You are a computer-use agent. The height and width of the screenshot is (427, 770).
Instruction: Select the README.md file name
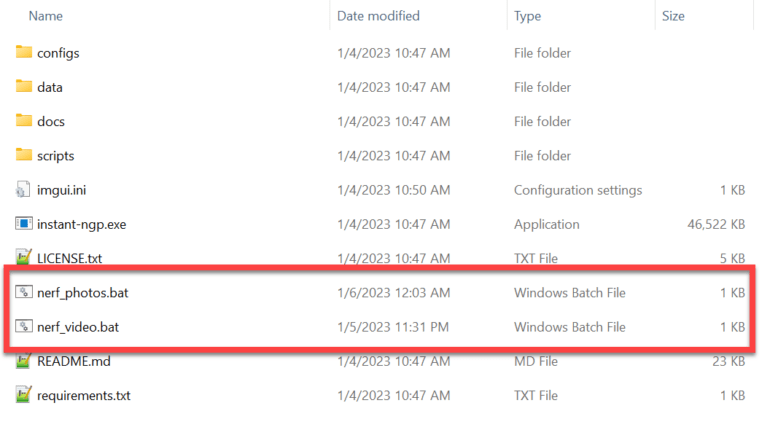pyautogui.click(x=74, y=361)
